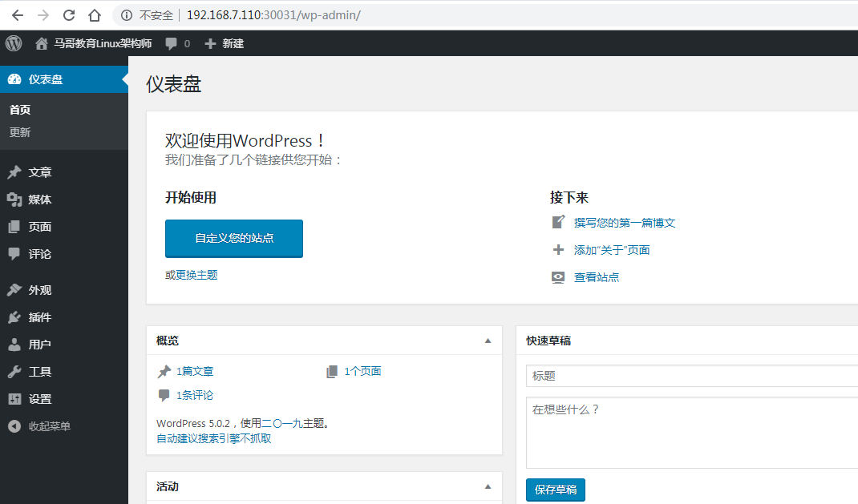Open 文章 posts menu
Screen dimensions: 858x504
pyautogui.click(x=64, y=172)
